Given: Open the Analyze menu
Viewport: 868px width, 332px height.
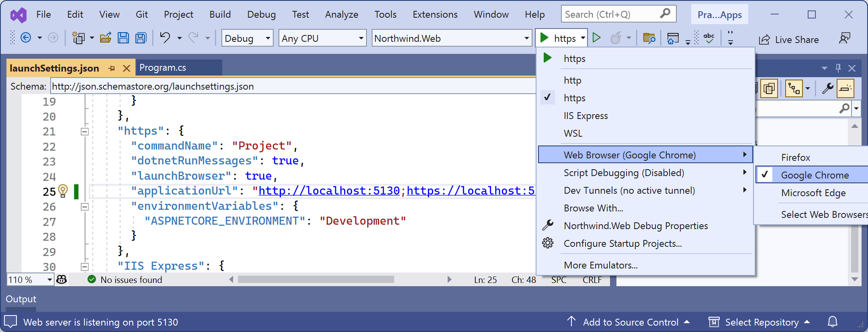Looking at the screenshot, I should tap(342, 14).
